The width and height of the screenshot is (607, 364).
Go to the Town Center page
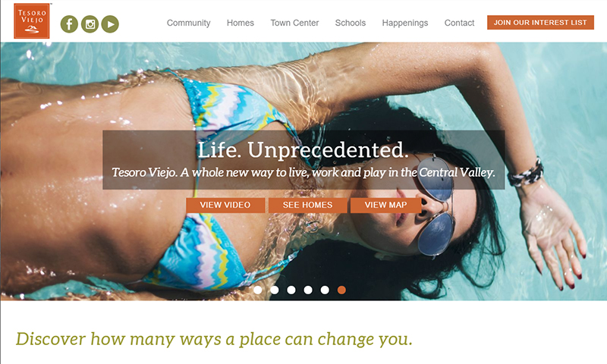pos(294,24)
